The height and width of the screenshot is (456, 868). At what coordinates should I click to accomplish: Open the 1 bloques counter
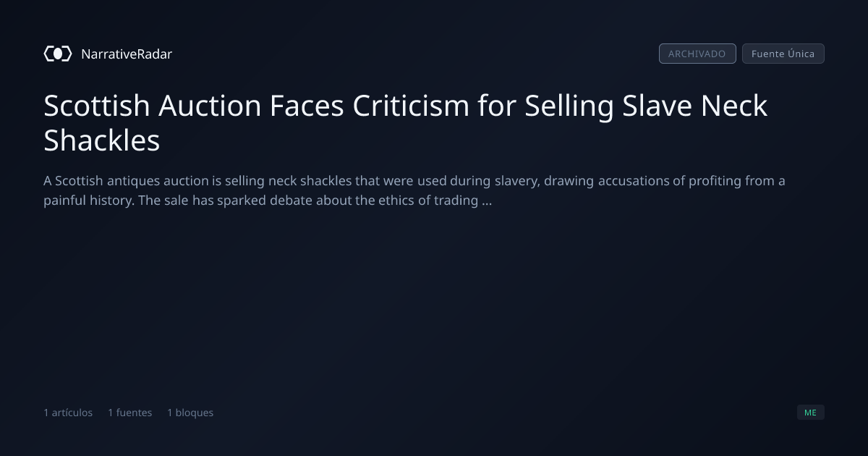point(190,413)
